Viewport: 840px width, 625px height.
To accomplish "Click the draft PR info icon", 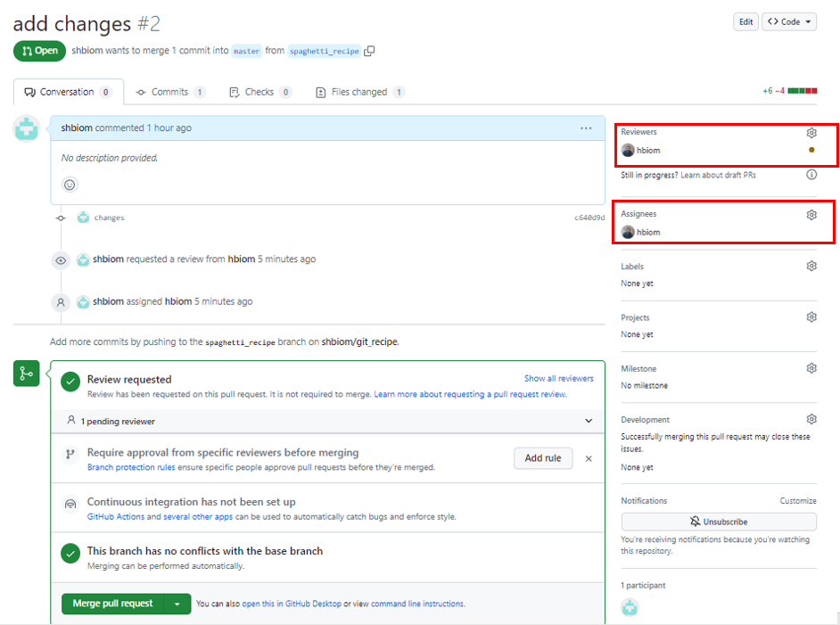I will tap(811, 175).
